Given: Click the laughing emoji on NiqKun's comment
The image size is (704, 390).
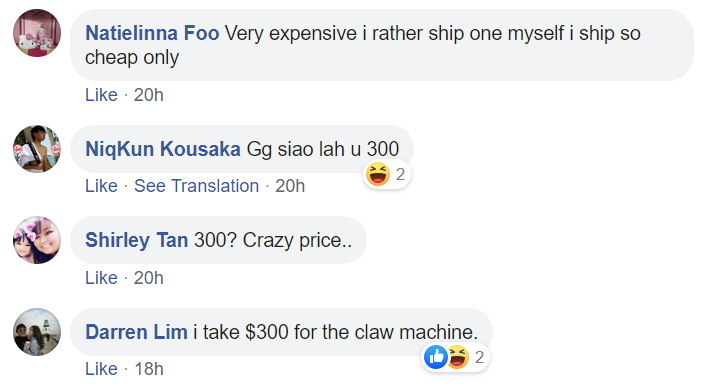Looking at the screenshot, I should point(378,174).
